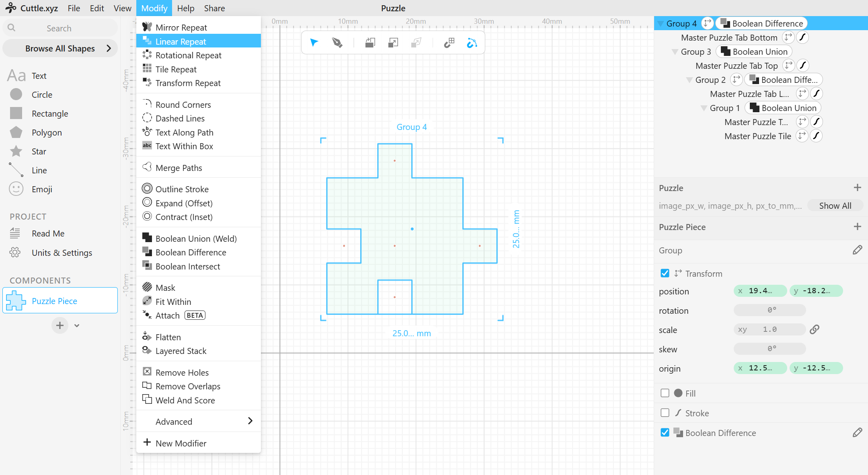Click the Round Corners icon
The height and width of the screenshot is (475, 868).
click(147, 104)
